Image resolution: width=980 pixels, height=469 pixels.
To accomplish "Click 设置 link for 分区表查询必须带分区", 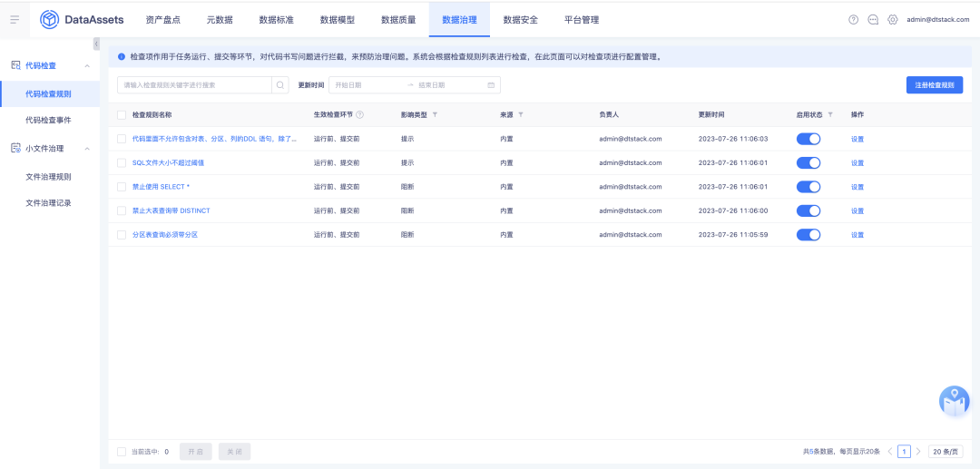I will pos(857,235).
